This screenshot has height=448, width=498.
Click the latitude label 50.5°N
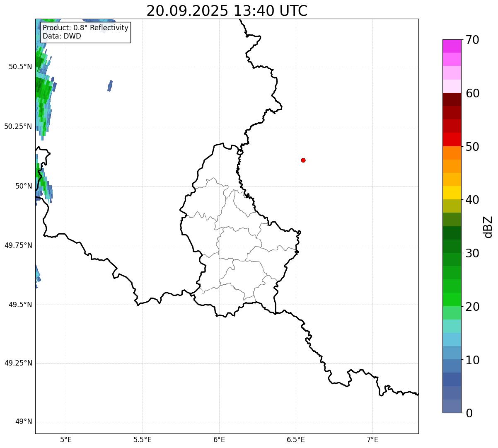pos(20,67)
